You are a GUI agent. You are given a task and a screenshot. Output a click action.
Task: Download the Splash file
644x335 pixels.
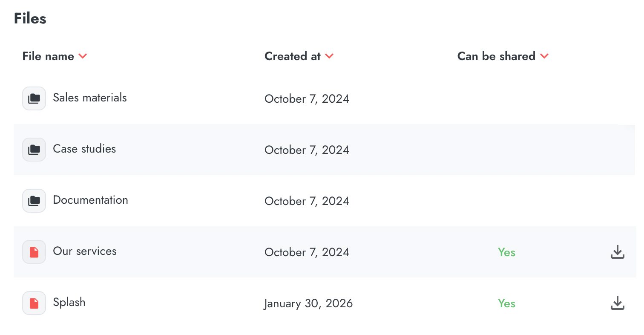(x=617, y=303)
